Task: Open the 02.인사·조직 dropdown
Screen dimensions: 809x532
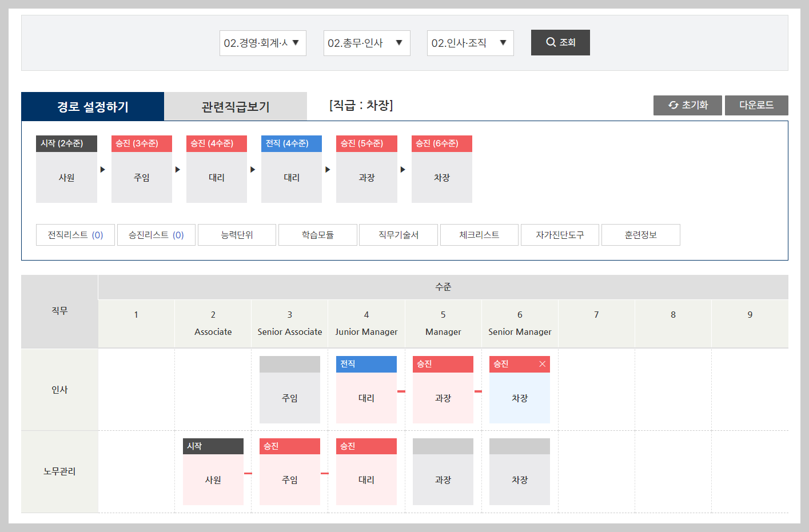Action: pyautogui.click(x=470, y=43)
